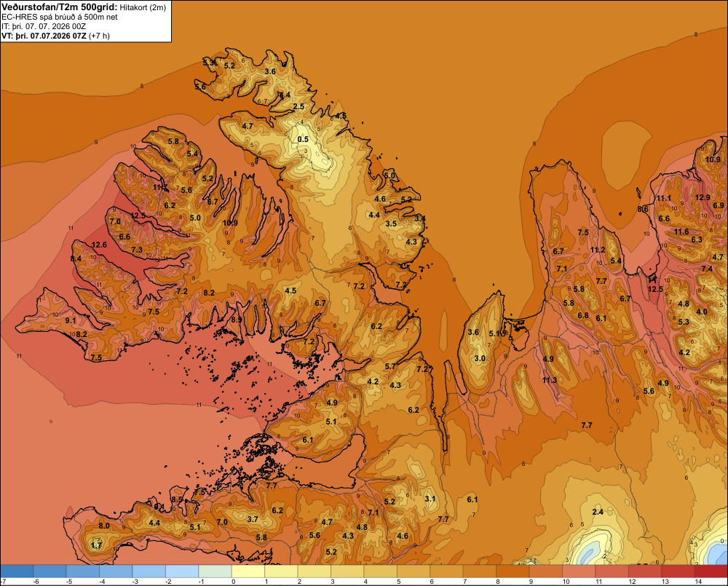Viewport: 728px width, 586px height.
Task: Click the legend swatch between 9 and 10
Action: point(546,571)
